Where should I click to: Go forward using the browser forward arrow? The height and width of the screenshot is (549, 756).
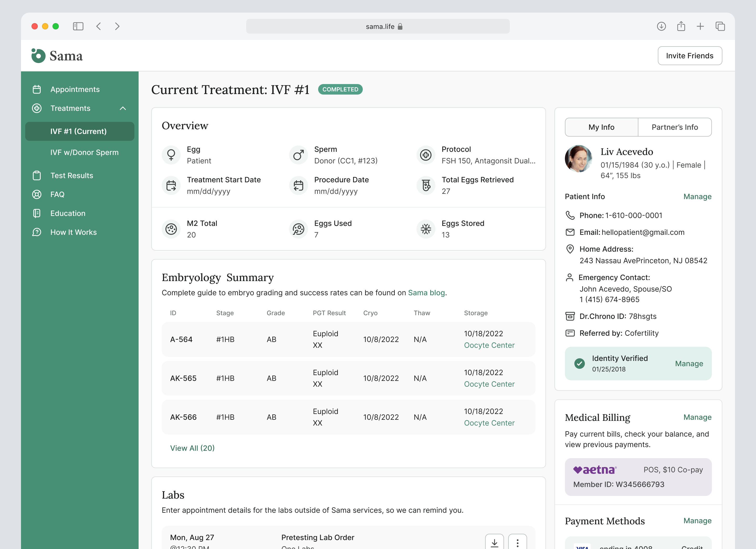(117, 26)
